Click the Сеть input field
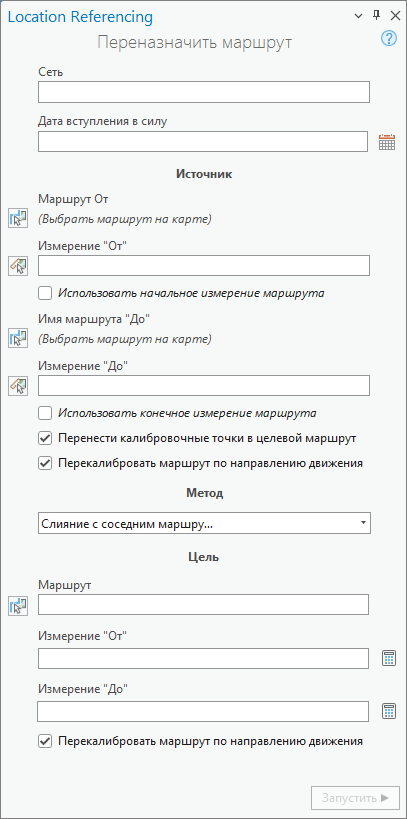The width and height of the screenshot is (407, 819). tap(204, 92)
